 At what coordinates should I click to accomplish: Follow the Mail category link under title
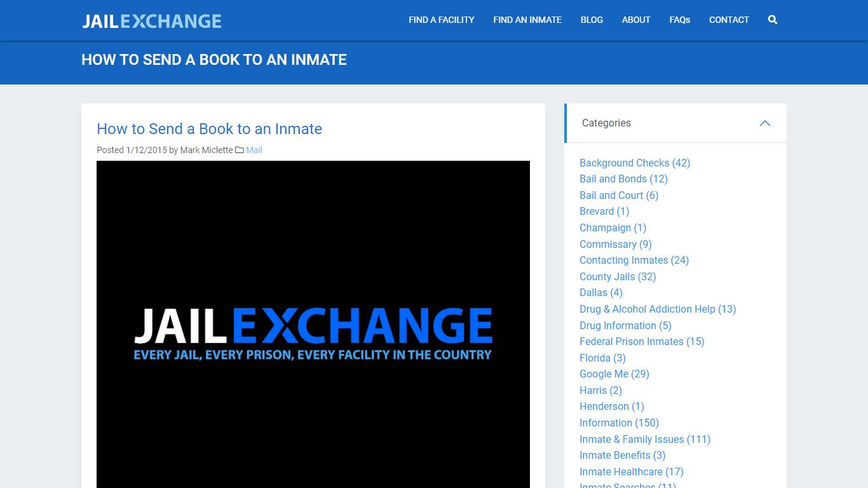254,150
